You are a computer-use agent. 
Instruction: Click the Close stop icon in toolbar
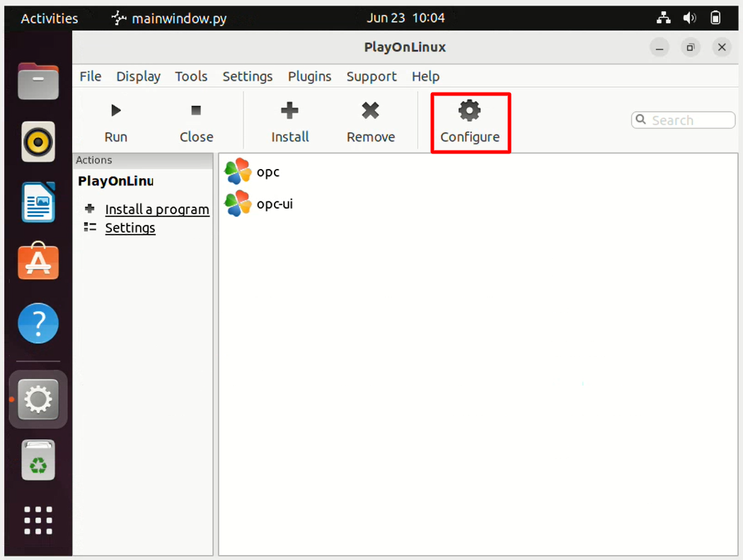coord(196,110)
